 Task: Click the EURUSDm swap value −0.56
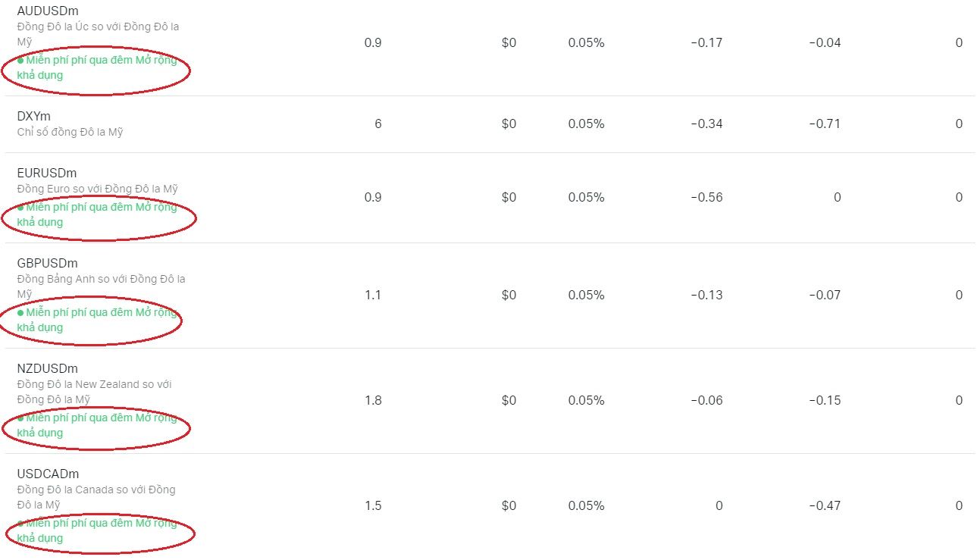tap(706, 197)
